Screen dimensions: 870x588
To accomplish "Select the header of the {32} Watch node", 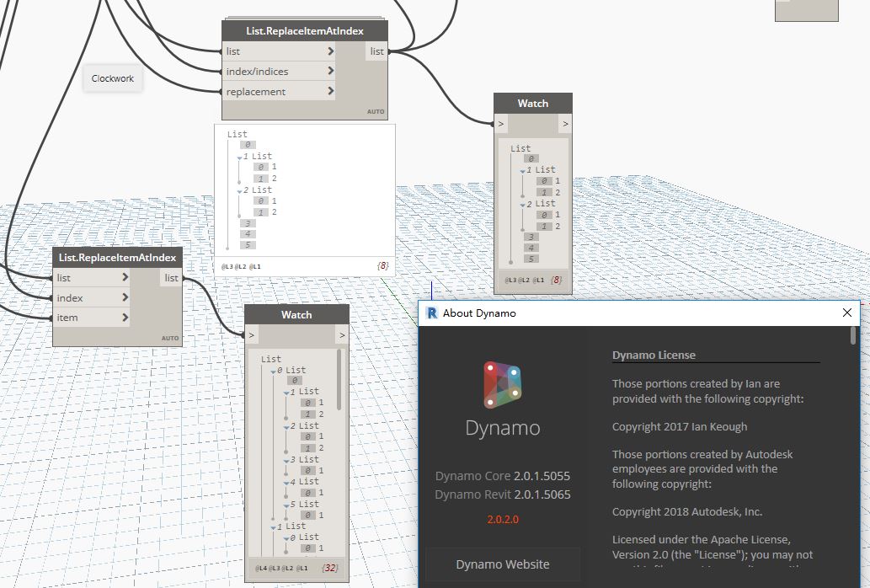I will (x=296, y=314).
